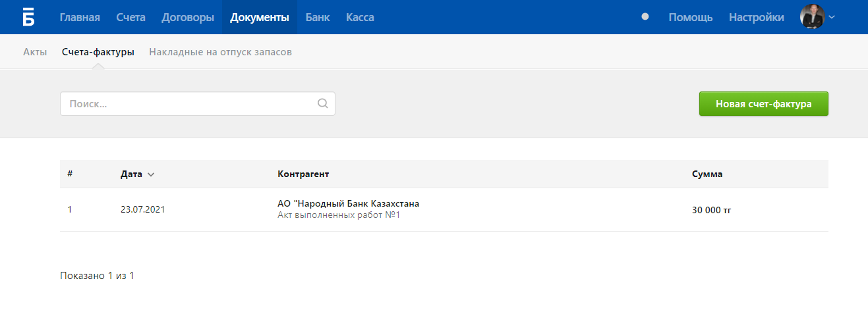The height and width of the screenshot is (335, 868).
Task: Go to the Касса section
Action: (x=360, y=17)
